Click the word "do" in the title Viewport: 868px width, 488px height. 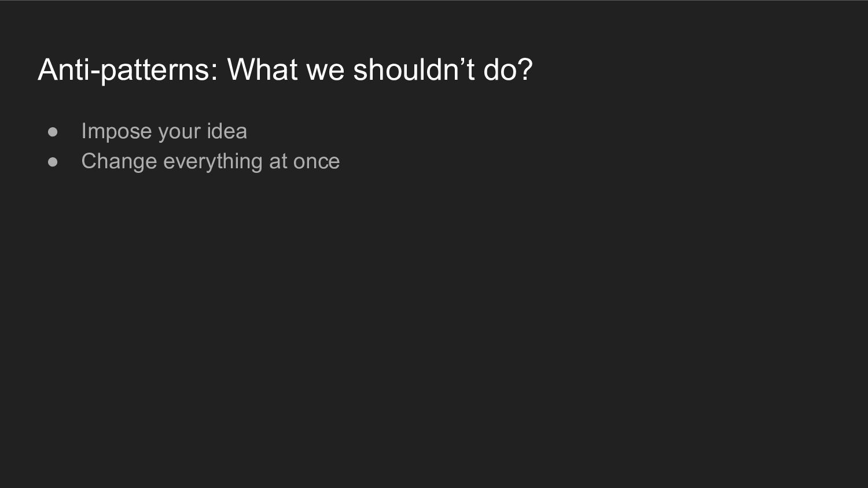point(499,69)
